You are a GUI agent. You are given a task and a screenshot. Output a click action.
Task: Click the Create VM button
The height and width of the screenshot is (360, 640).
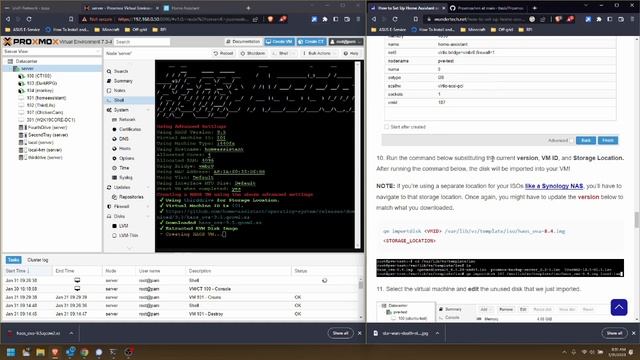[279, 42]
